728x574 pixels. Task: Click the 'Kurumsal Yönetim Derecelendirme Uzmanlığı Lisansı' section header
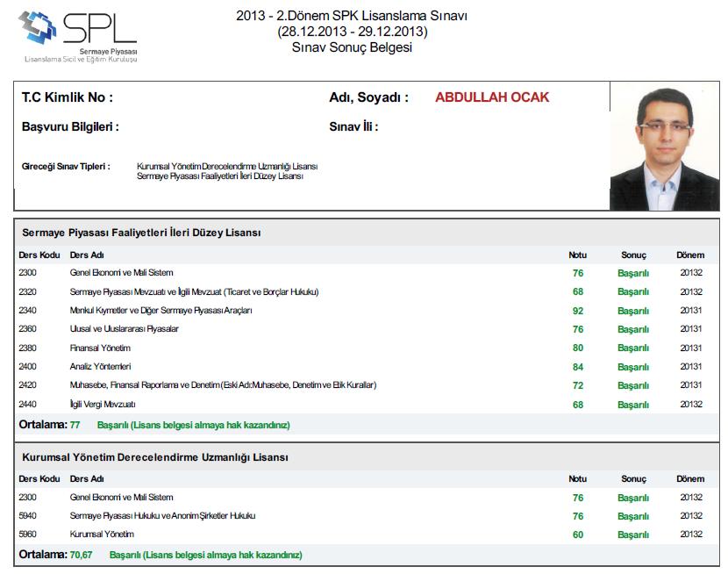coord(155,457)
